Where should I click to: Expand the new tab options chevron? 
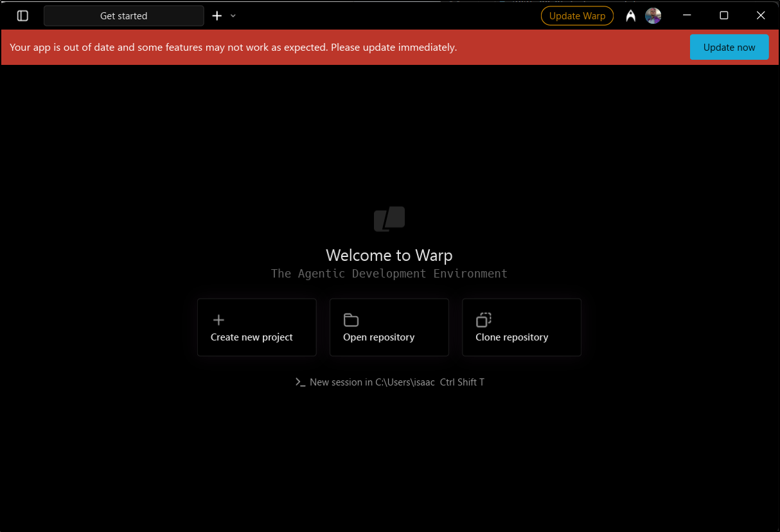pyautogui.click(x=233, y=16)
